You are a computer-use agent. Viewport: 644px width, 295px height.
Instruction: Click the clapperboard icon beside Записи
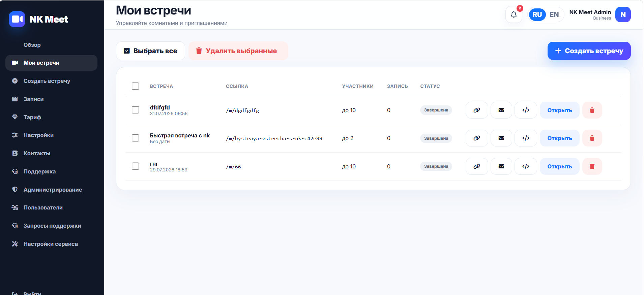(15, 99)
